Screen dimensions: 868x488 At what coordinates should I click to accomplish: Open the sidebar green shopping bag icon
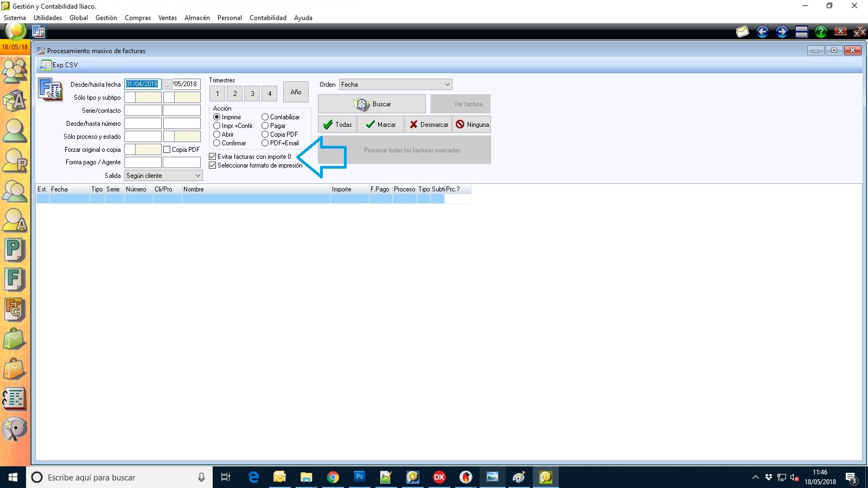[x=15, y=339]
